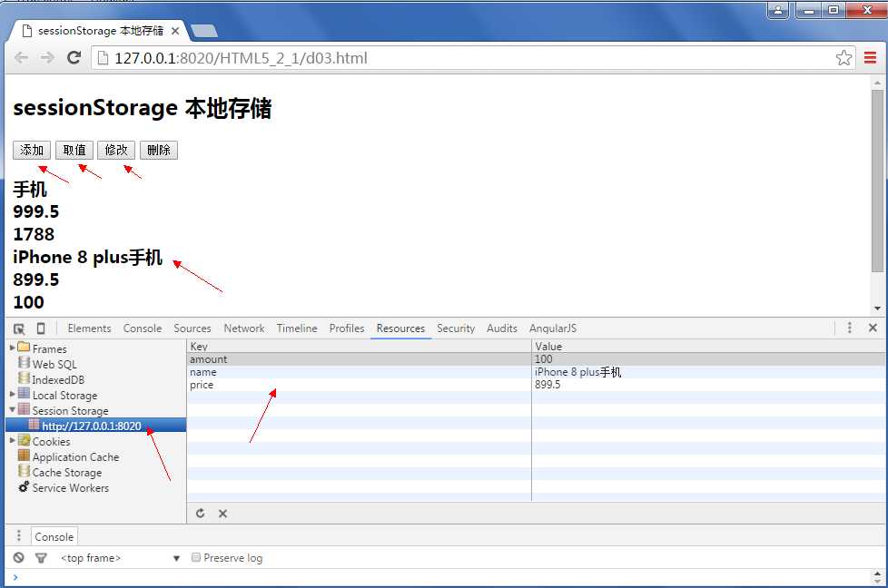Select the Web SQL label in the tree
Viewport: 888px width, 588px height.
(54, 365)
